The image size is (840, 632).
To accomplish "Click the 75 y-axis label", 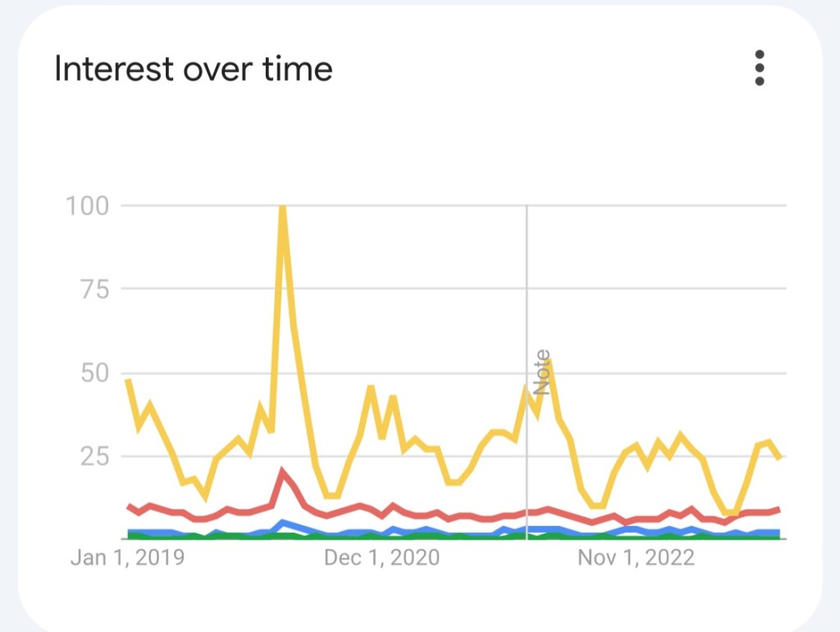I will pos(92,289).
